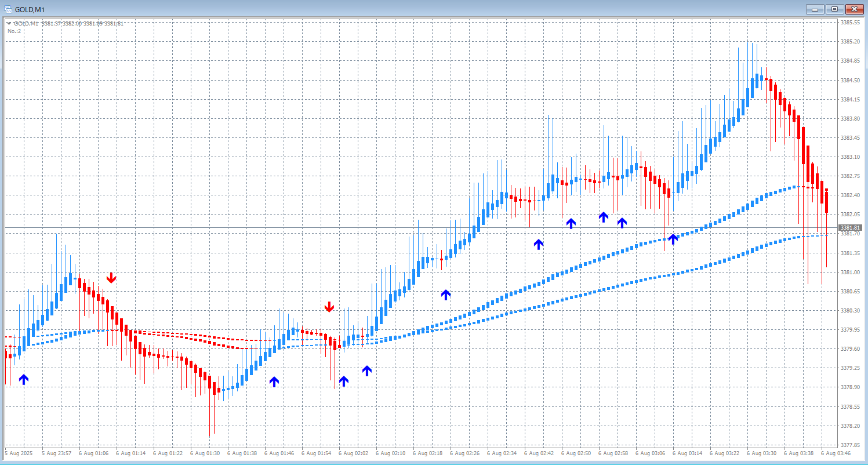Click the 'No.:2' indicator label
The image size is (868, 465).
14,31
